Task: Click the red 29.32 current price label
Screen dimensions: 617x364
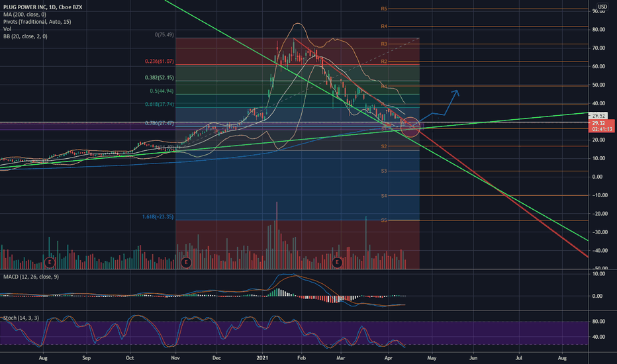Action: point(598,123)
